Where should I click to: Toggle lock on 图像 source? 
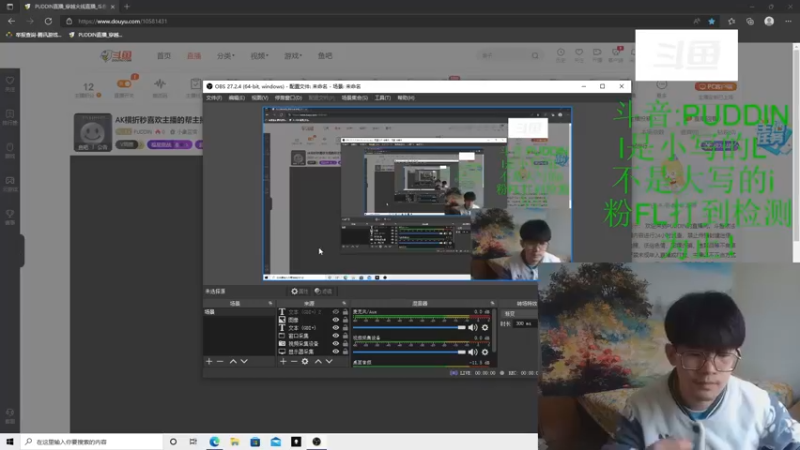tap(345, 320)
